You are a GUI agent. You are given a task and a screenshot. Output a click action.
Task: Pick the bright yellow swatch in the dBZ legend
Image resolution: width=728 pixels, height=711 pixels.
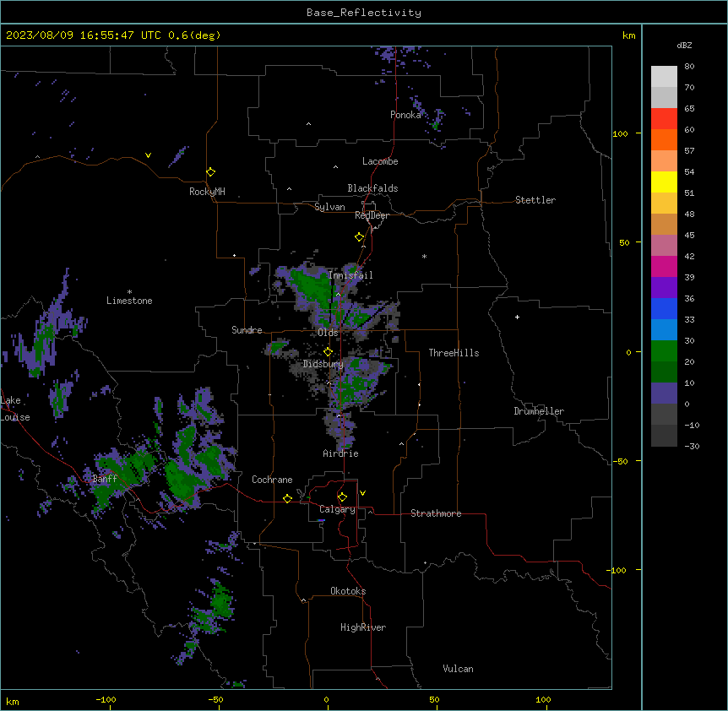coord(664,182)
